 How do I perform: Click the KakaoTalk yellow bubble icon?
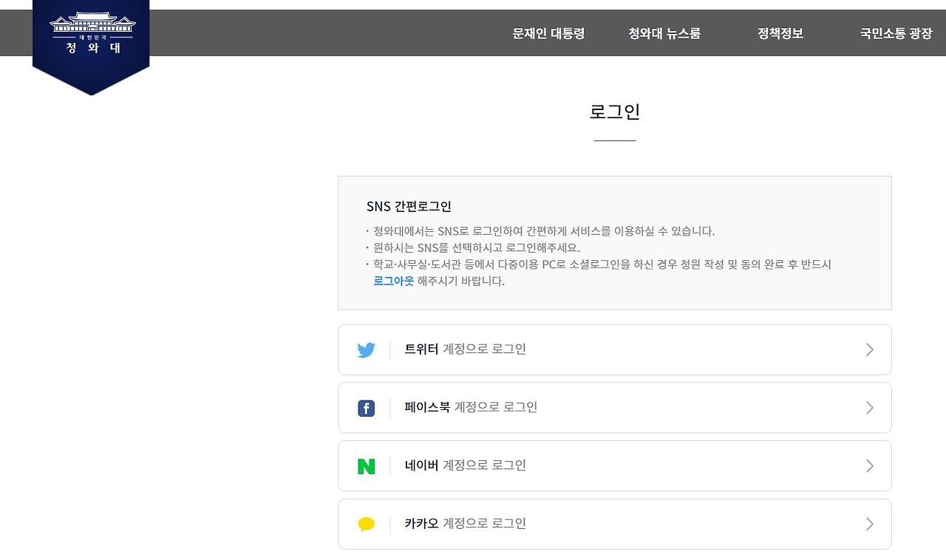(366, 525)
